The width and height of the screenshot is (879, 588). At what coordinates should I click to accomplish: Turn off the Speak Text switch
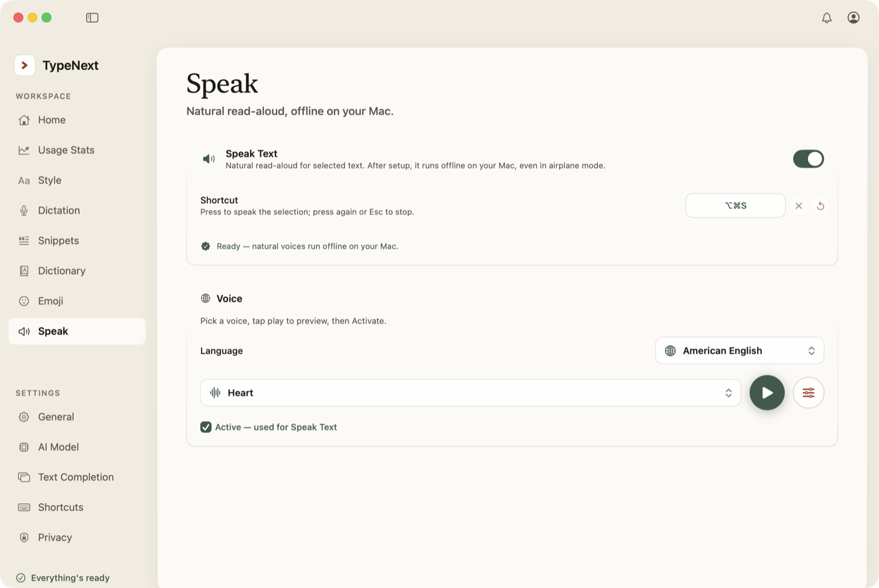[808, 159]
